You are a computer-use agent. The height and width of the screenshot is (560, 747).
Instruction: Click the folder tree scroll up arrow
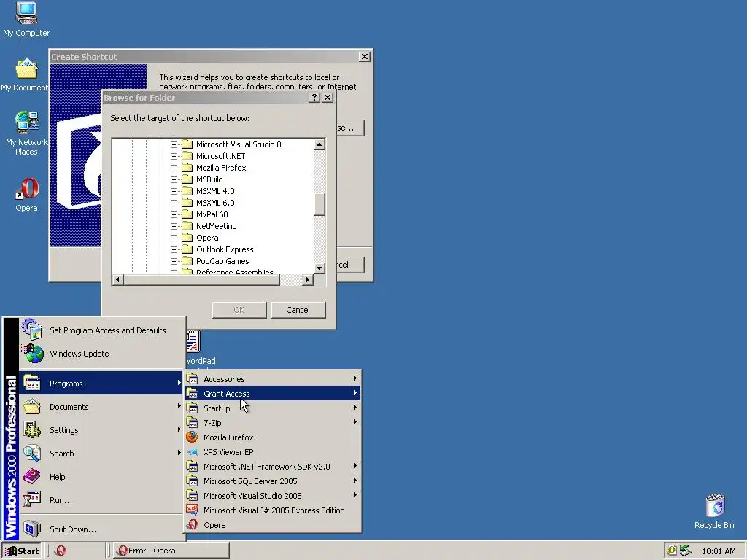click(x=320, y=144)
